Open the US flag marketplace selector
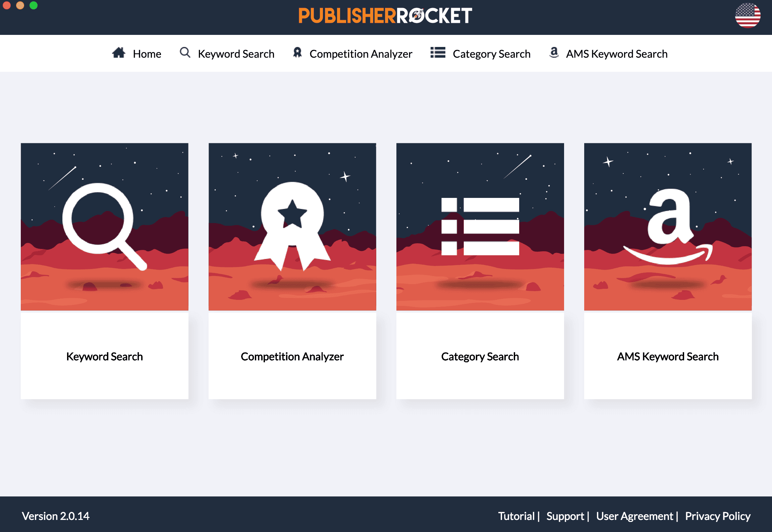The width and height of the screenshot is (772, 532). (748, 15)
